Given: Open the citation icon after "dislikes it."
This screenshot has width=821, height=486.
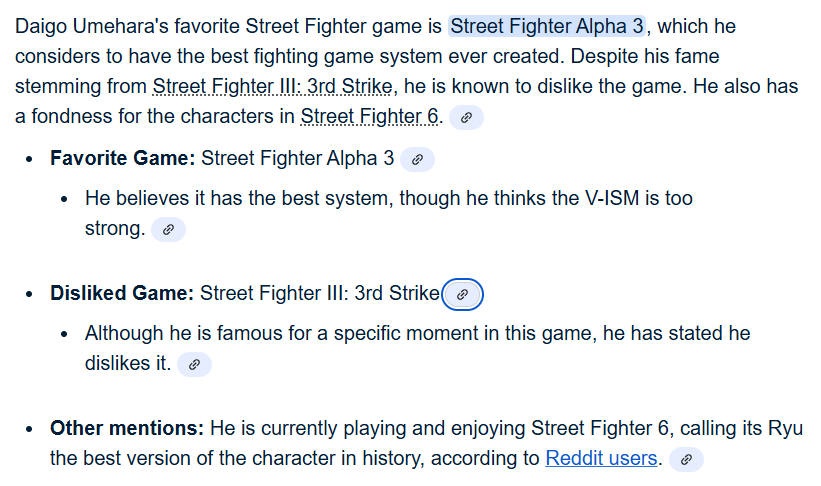Looking at the screenshot, I should pyautogui.click(x=194, y=364).
